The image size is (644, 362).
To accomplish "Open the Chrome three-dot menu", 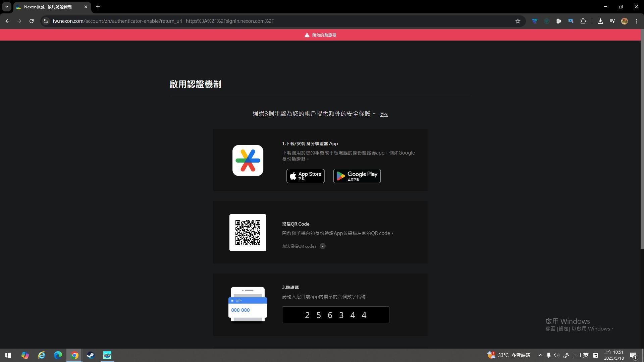I will pyautogui.click(x=636, y=21).
